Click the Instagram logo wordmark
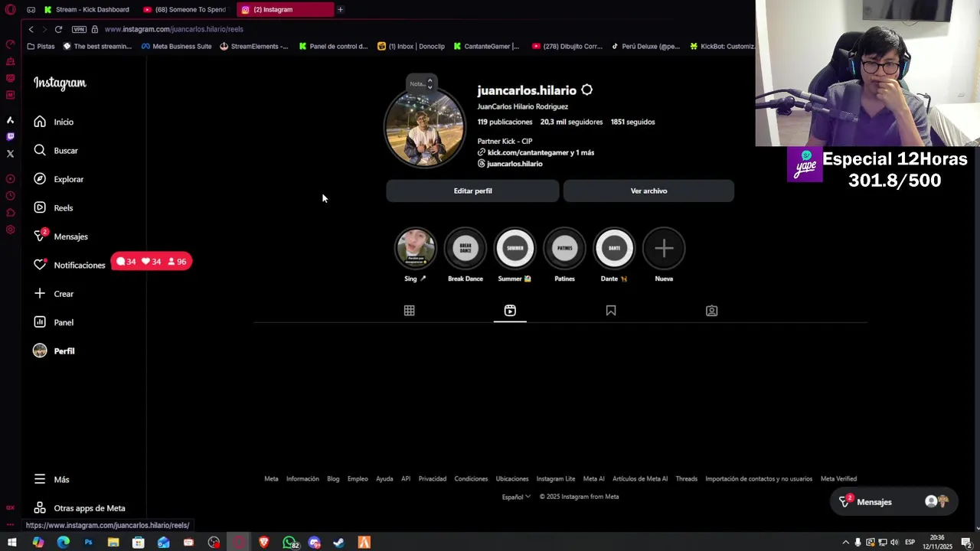This screenshot has height=551, width=980. (60, 83)
